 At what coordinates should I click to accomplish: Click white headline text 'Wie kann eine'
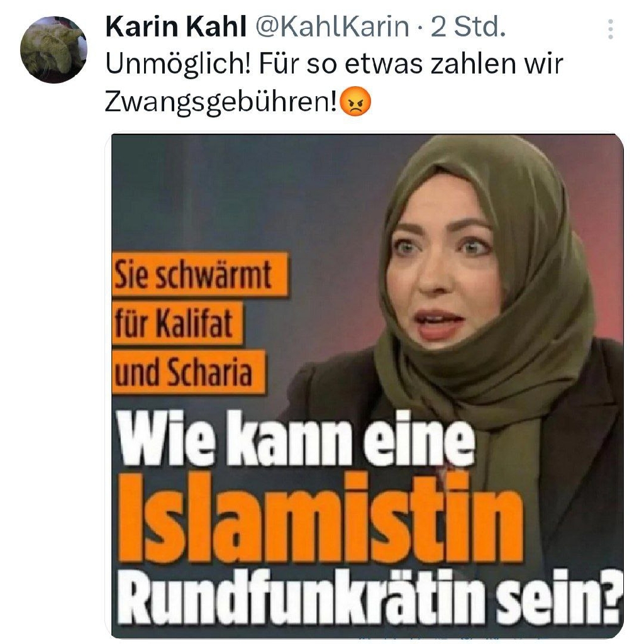[297, 438]
